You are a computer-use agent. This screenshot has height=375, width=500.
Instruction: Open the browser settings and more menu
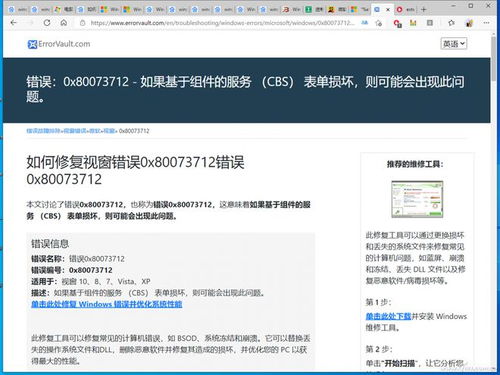[487, 23]
